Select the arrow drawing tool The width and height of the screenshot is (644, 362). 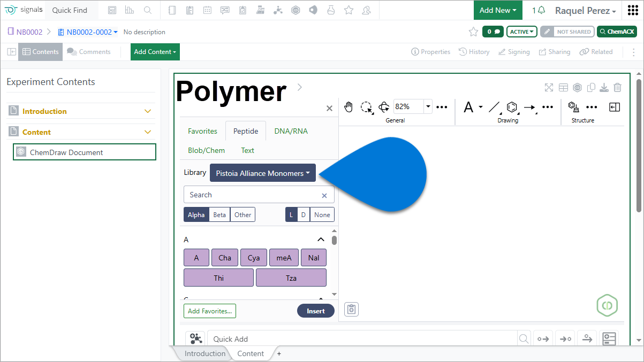[530, 107]
